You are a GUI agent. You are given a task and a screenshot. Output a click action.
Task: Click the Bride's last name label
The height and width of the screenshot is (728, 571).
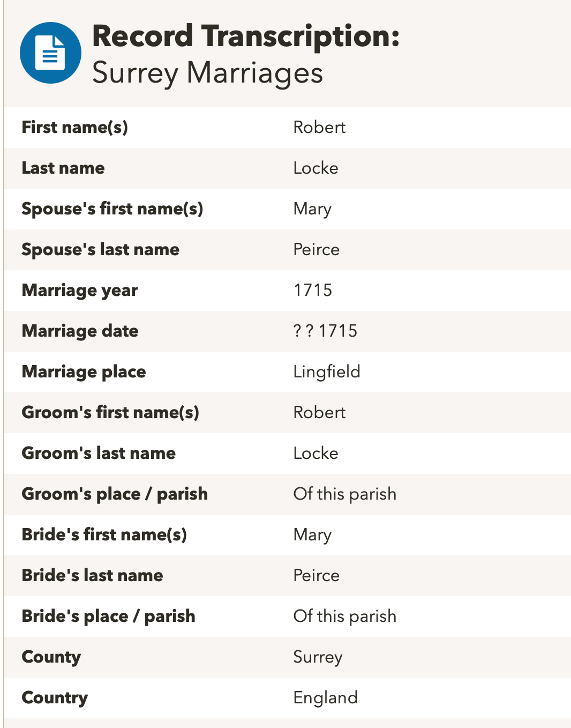pos(92,576)
